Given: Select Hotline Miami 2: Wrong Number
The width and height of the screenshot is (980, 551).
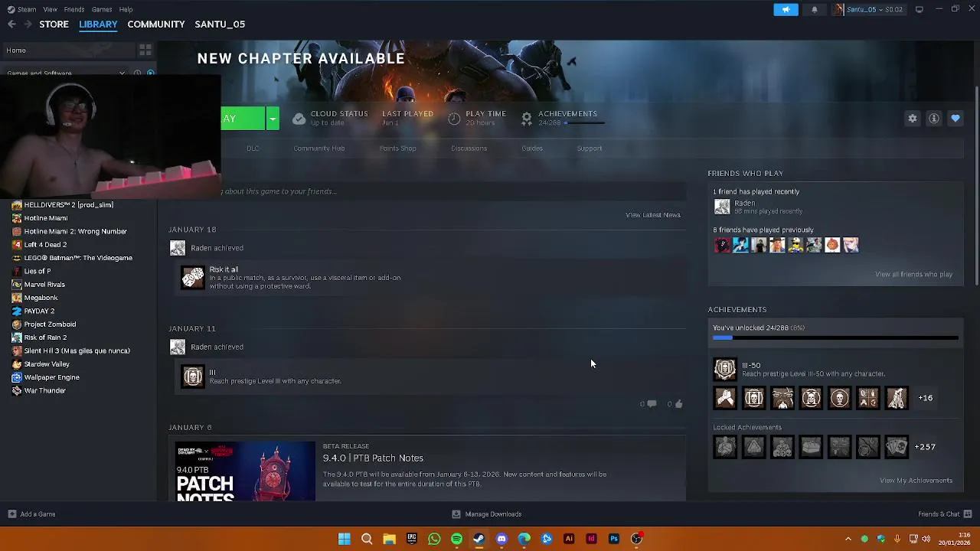Looking at the screenshot, I should point(75,231).
